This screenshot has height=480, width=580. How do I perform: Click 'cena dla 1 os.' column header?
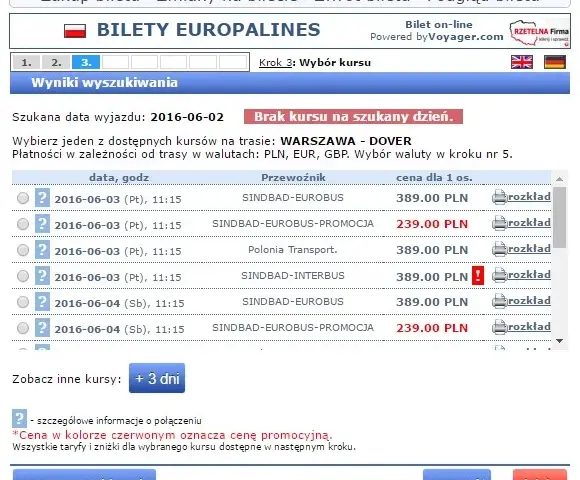click(x=434, y=178)
